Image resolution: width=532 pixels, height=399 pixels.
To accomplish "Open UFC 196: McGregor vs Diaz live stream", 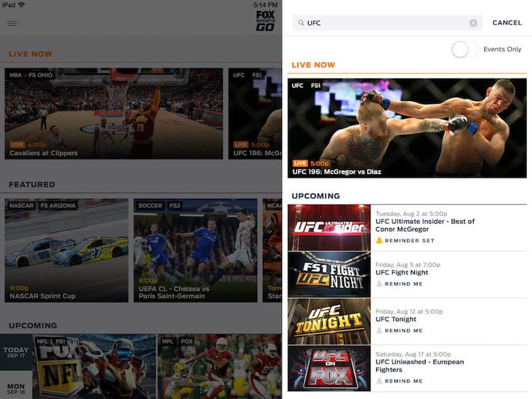I will tap(407, 128).
